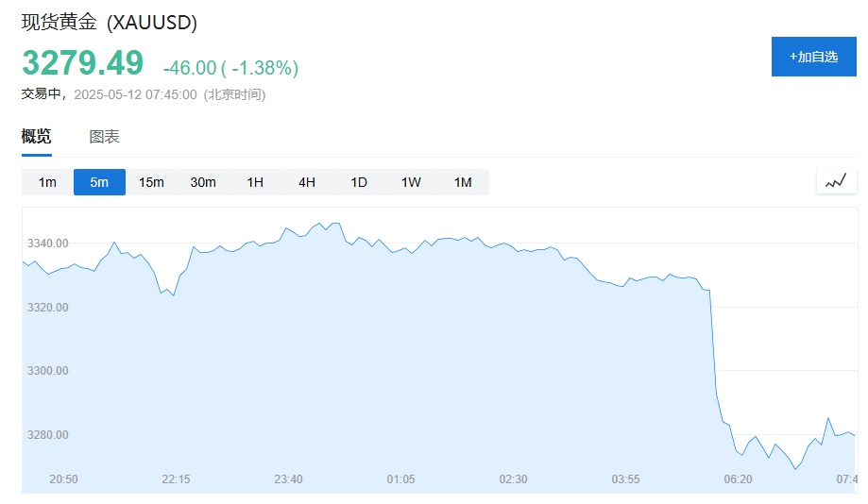Click the -46.00 (-1.38%) change value
Image resolution: width=868 pixels, height=504 pixels.
(230, 68)
